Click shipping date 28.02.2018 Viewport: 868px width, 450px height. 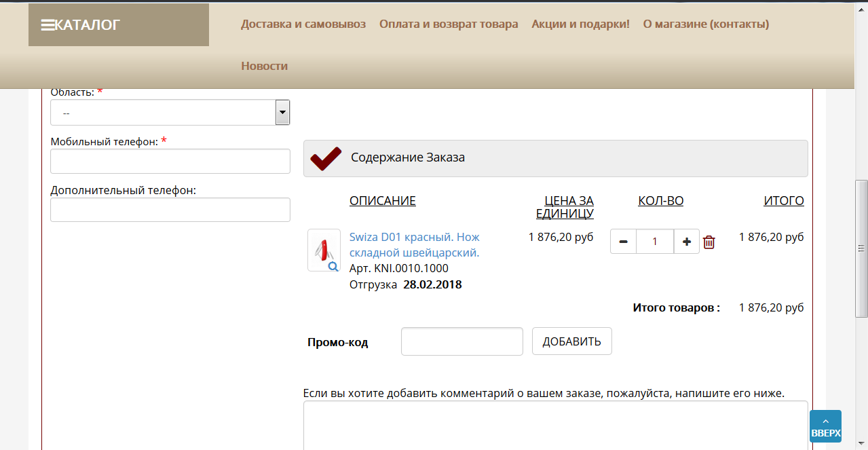tap(432, 285)
